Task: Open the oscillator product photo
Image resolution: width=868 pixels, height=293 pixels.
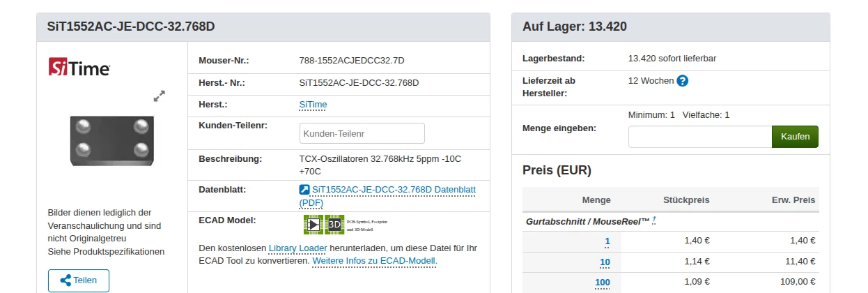Action: coord(112,141)
